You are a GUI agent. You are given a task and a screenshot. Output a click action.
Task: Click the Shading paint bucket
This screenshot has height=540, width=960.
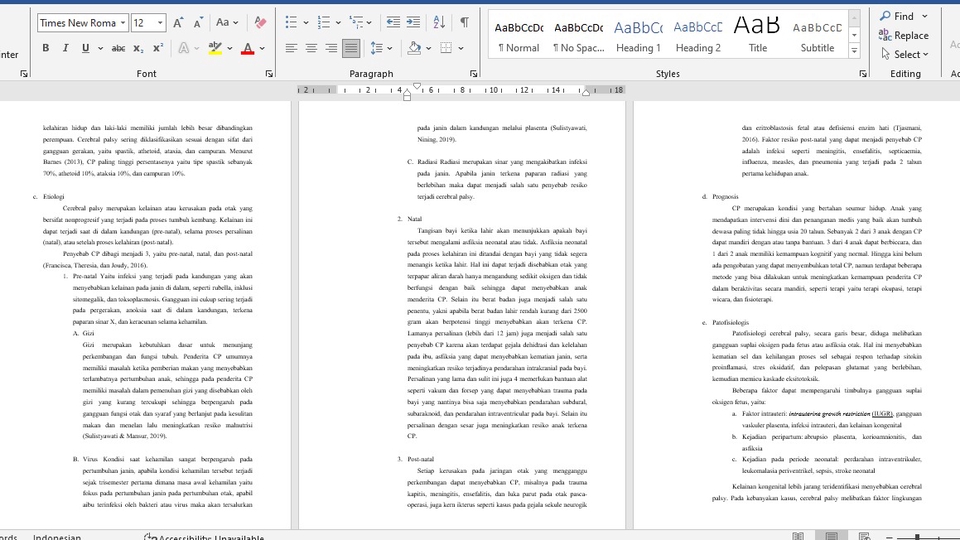tap(414, 48)
